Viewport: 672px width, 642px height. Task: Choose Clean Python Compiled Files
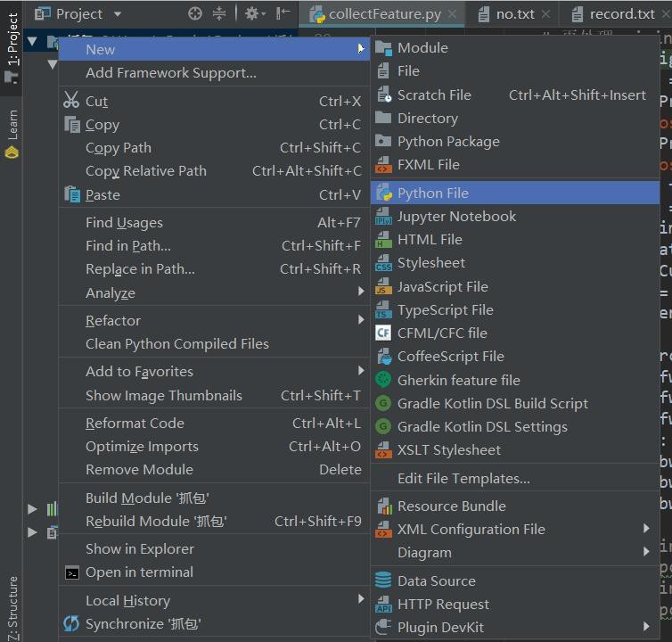tap(214, 344)
